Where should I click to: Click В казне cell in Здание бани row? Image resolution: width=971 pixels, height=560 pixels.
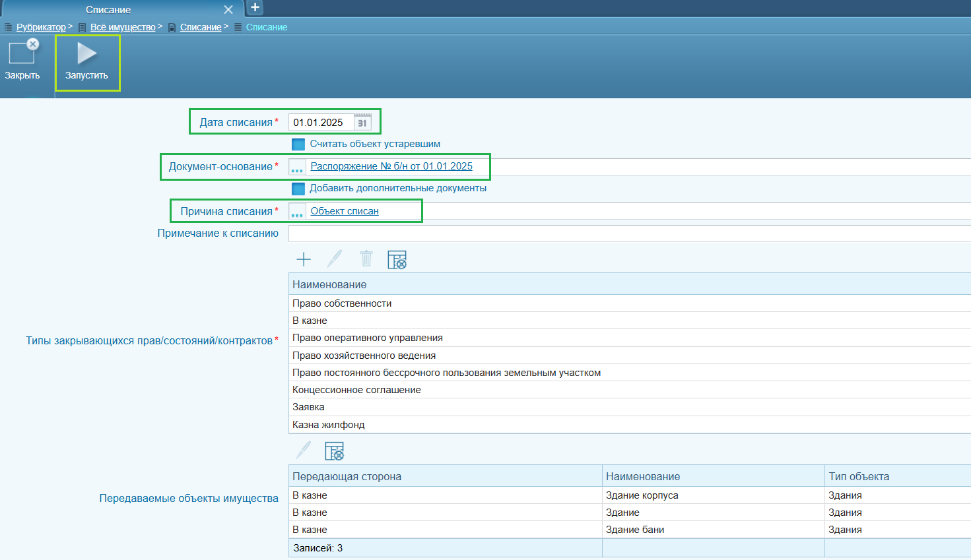[x=446, y=530]
